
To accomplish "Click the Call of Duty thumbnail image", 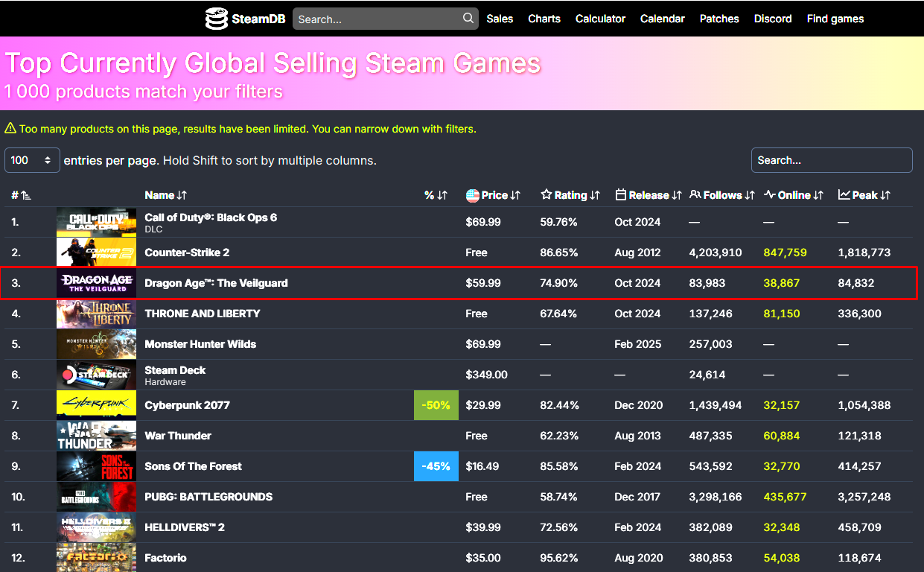I will (x=97, y=222).
